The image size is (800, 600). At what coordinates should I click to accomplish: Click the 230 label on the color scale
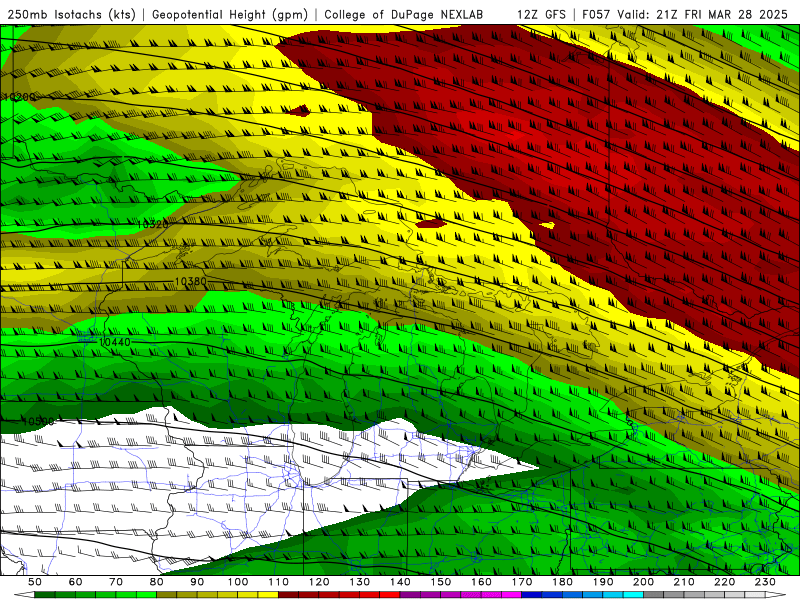point(765,582)
